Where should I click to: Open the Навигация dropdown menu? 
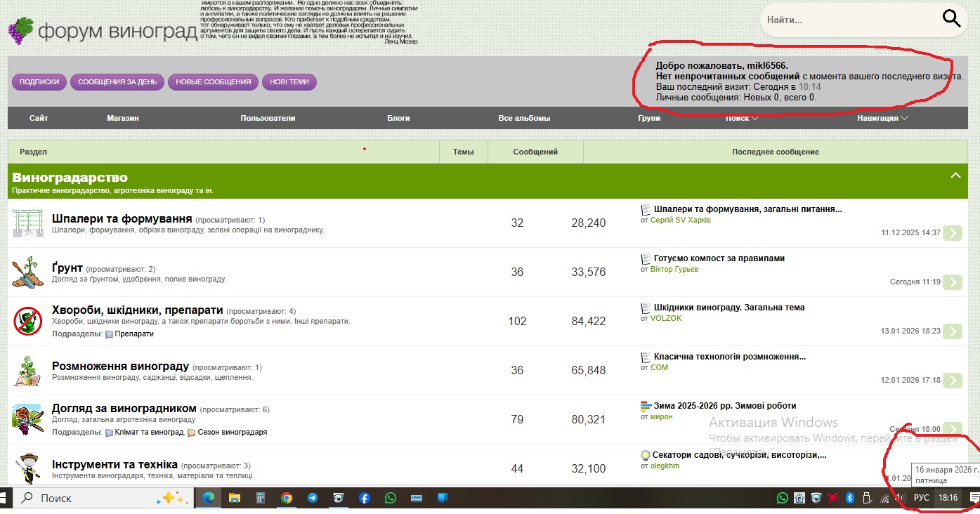(882, 118)
